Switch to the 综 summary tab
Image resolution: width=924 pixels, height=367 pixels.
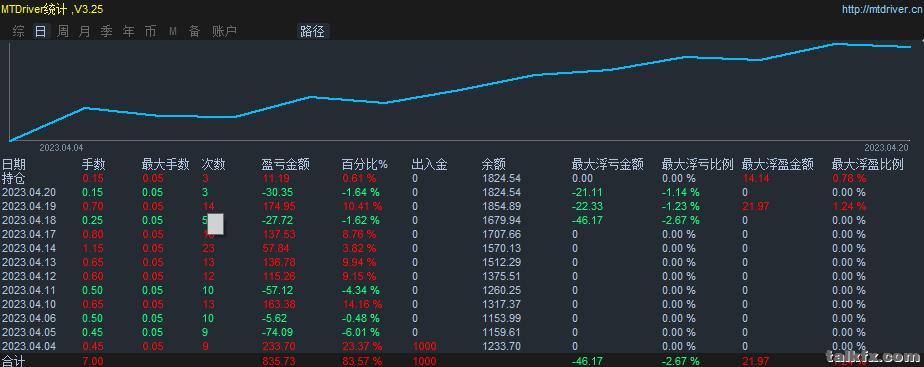18,31
